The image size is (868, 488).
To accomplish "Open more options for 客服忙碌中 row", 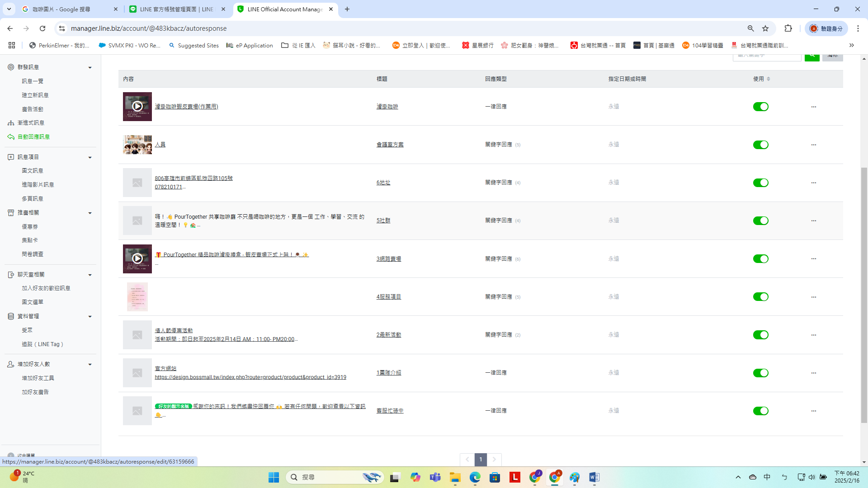I will pyautogui.click(x=813, y=411).
